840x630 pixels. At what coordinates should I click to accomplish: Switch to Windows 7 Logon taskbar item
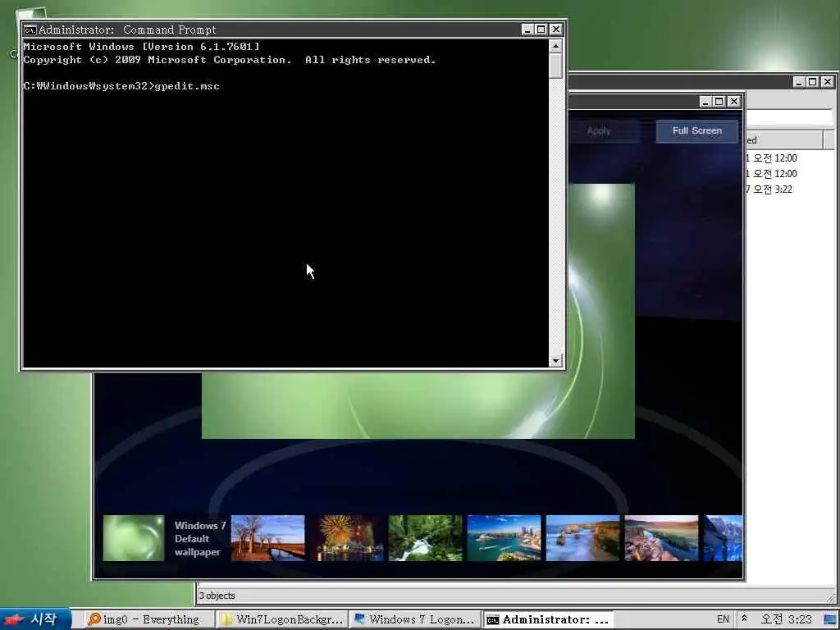(x=414, y=620)
